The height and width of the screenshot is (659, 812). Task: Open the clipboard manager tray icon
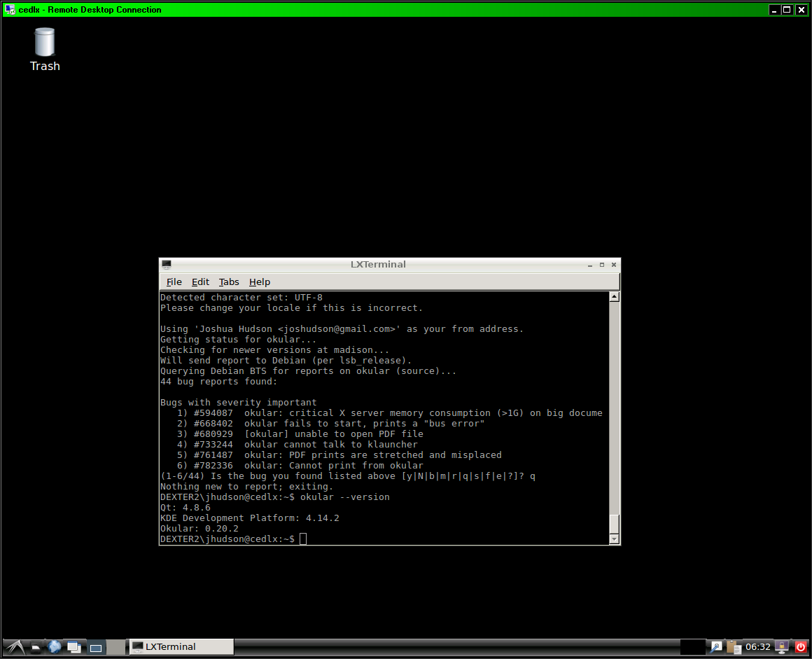tap(734, 647)
